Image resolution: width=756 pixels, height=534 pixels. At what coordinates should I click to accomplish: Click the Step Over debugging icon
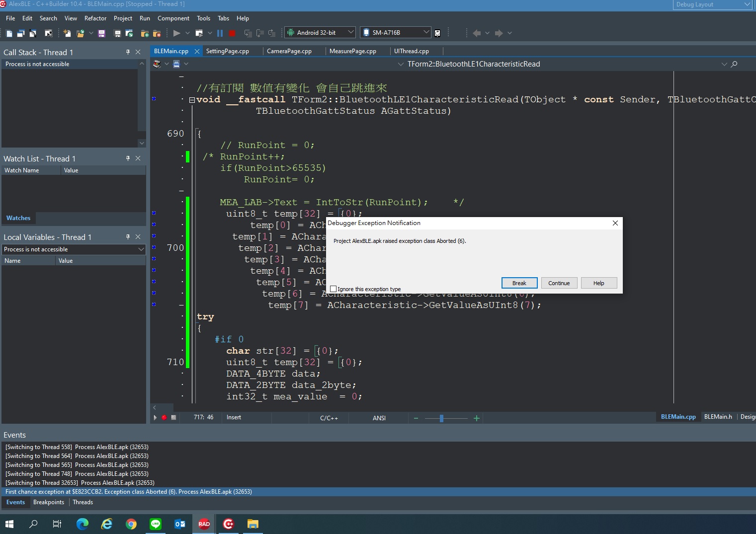[248, 33]
